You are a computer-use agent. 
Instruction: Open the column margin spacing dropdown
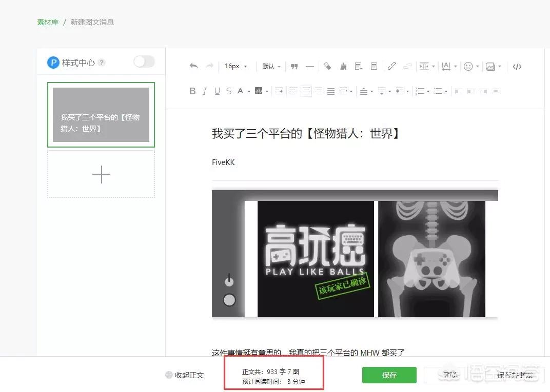[427, 66]
